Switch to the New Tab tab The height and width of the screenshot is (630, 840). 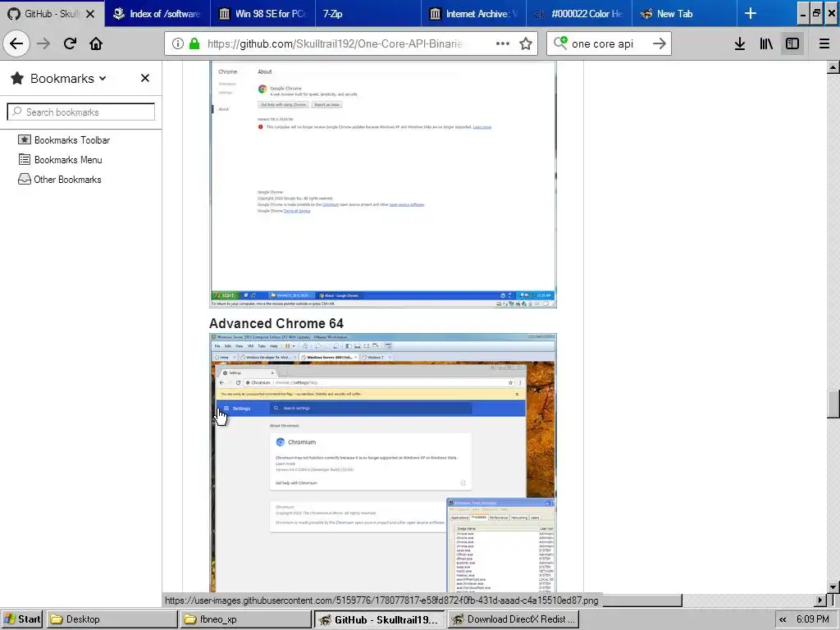(x=684, y=13)
